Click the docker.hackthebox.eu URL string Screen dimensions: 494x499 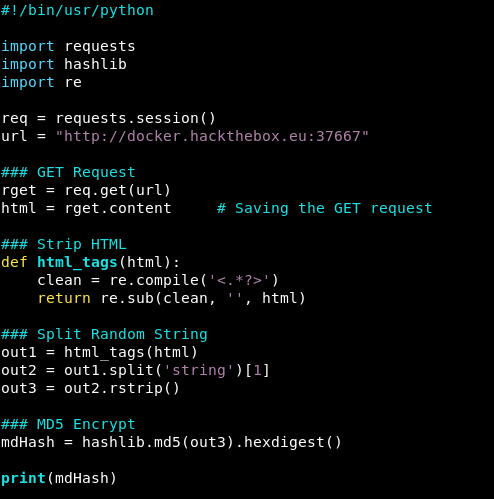pos(212,136)
